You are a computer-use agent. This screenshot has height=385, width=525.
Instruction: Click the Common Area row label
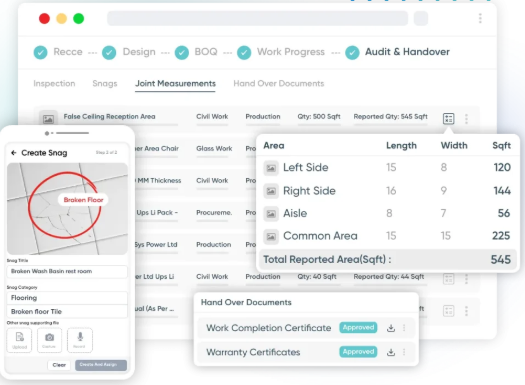320,236
